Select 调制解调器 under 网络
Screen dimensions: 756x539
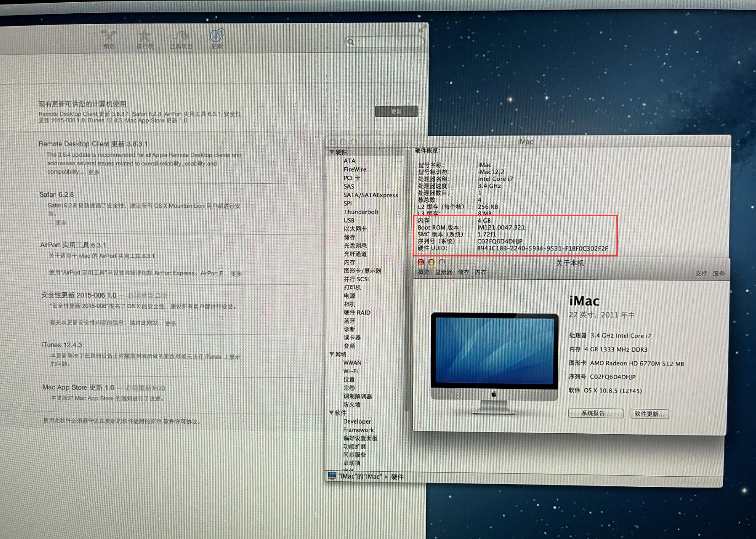357,396
